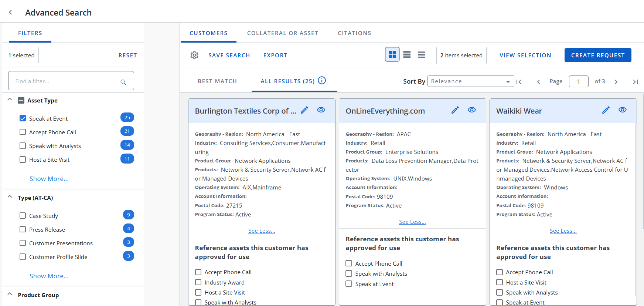This screenshot has width=644, height=306.
Task: Open the Customers tab
Action: 208,33
